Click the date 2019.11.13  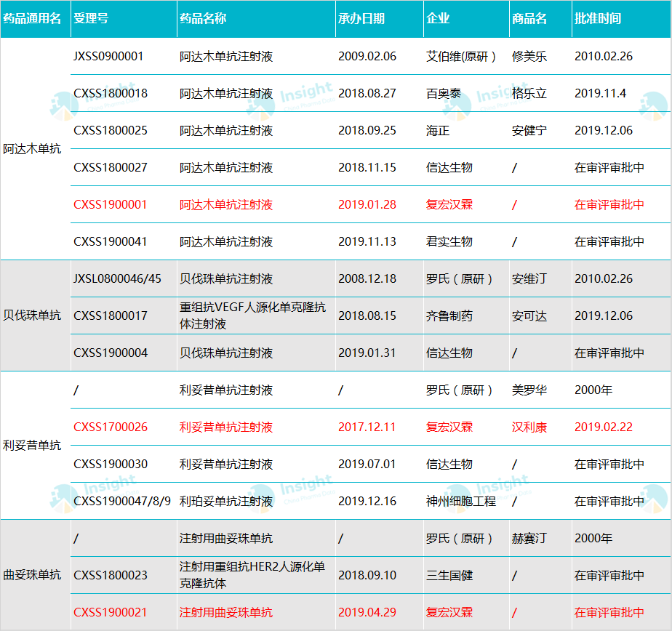pos(367,241)
